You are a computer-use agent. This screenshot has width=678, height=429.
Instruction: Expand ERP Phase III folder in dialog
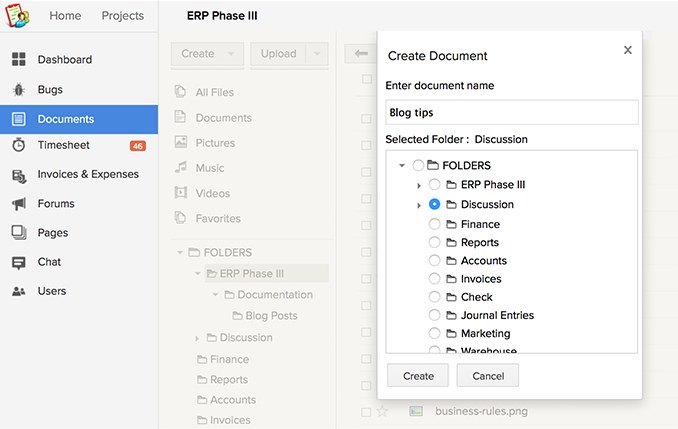pos(419,185)
